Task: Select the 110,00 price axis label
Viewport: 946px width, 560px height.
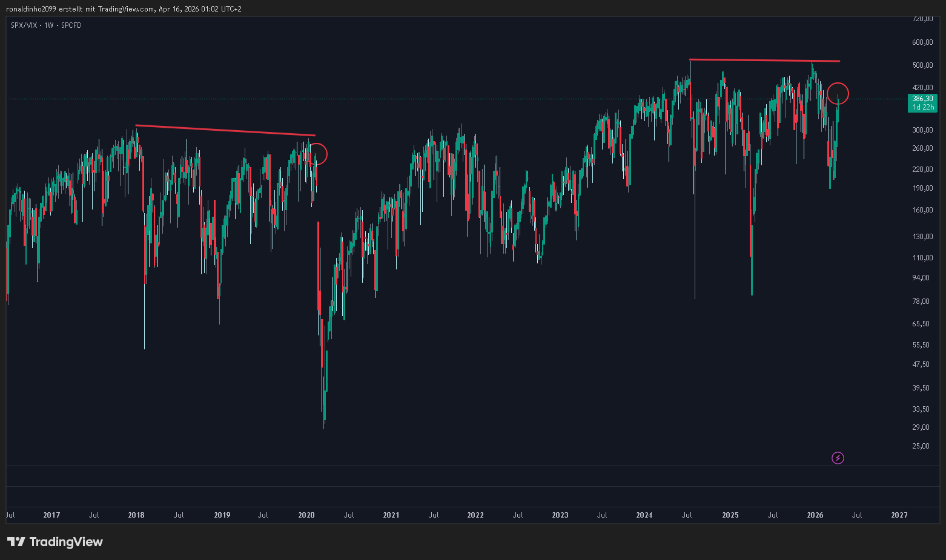Action: (x=922, y=258)
